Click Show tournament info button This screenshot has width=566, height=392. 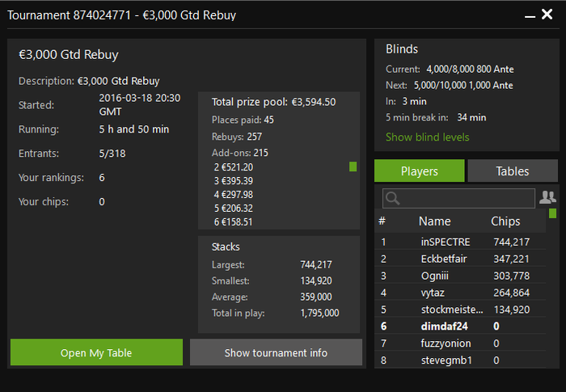[276, 352]
